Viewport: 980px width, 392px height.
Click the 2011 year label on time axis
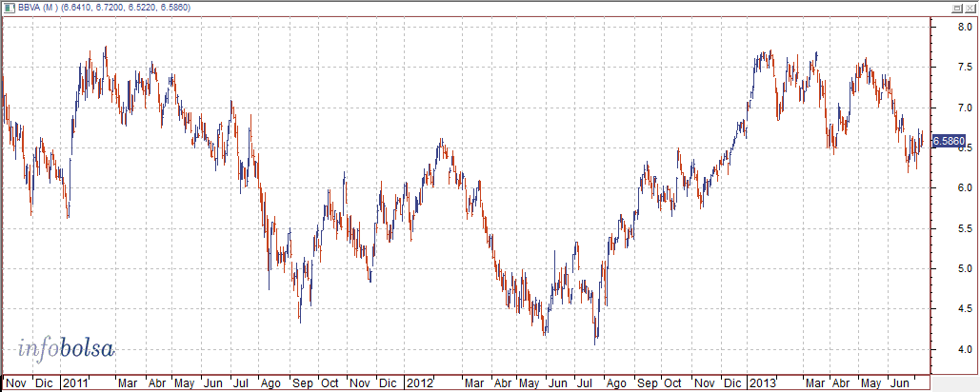[x=74, y=382]
